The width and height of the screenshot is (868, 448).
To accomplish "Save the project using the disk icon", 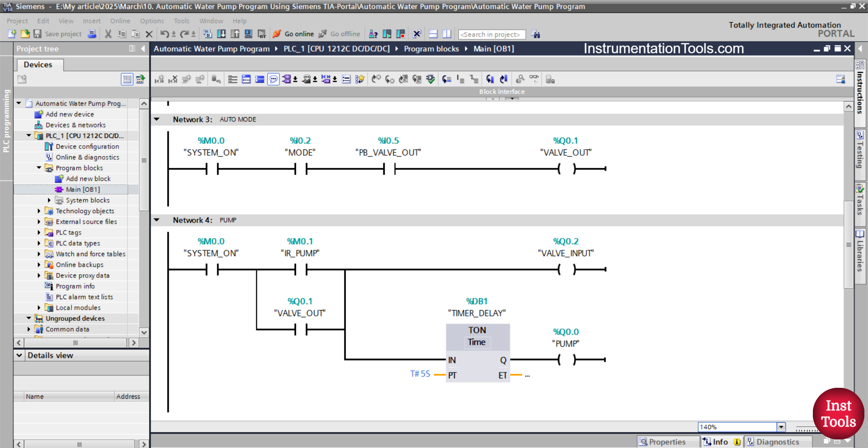I will coord(38,34).
